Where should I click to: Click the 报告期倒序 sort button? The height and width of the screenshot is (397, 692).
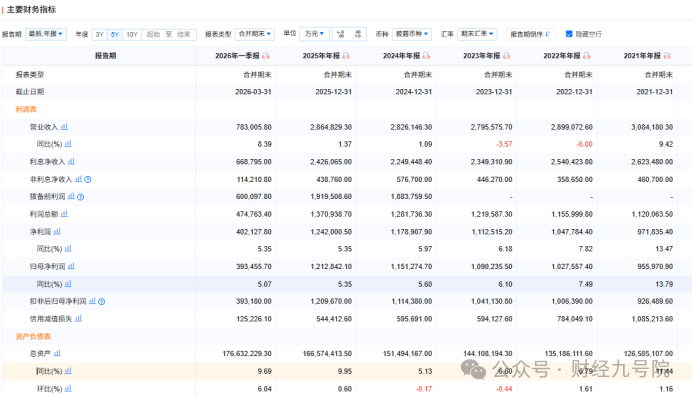tap(530, 34)
